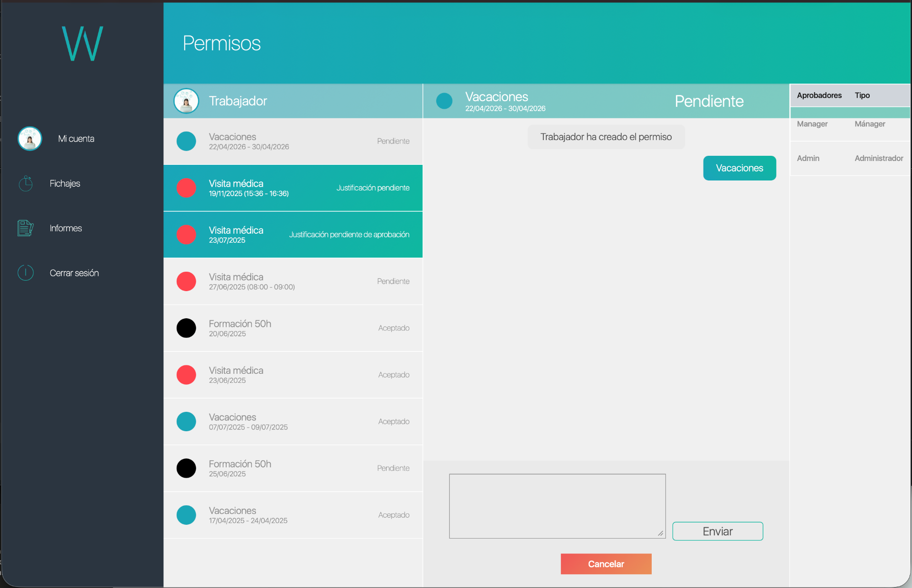Viewport: 912px width, 588px height.
Task: Click the black dot of Formación 50h 25/06/2025
Action: coord(186,468)
